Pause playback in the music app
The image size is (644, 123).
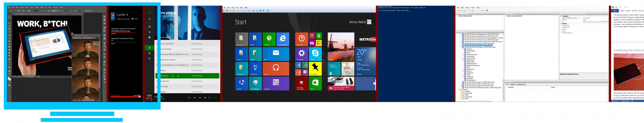tap(195, 98)
